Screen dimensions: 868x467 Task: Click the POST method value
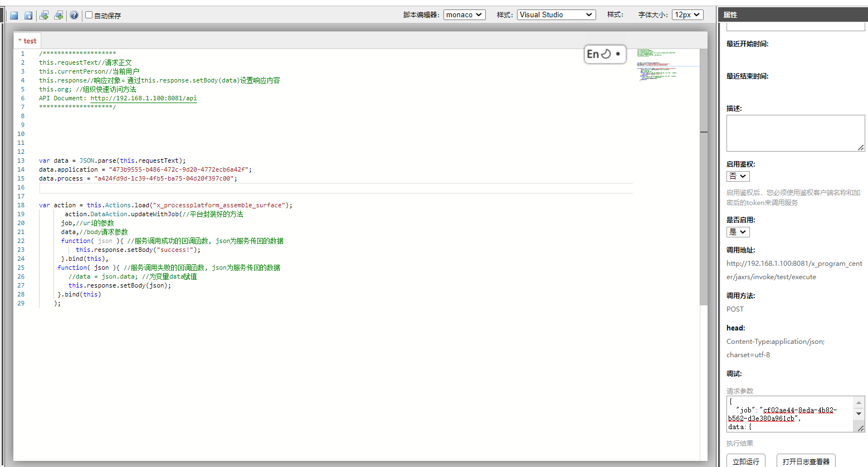(735, 309)
